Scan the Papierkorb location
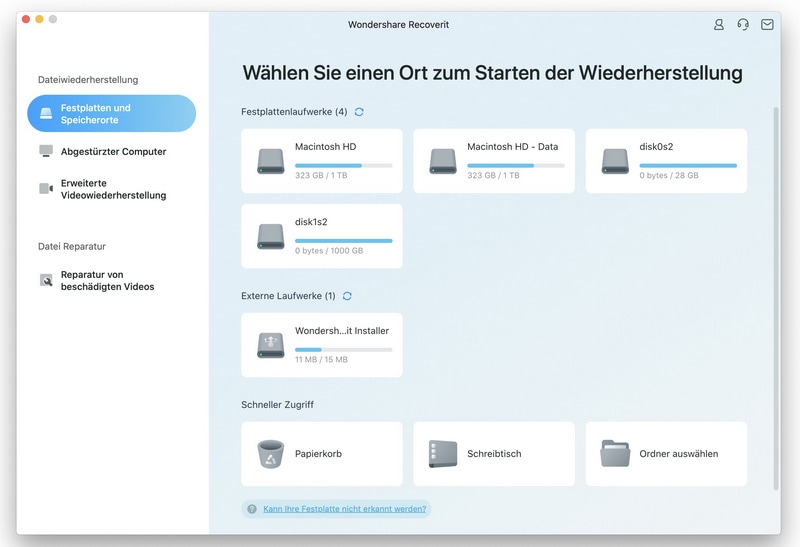This screenshot has width=800, height=547. [322, 454]
